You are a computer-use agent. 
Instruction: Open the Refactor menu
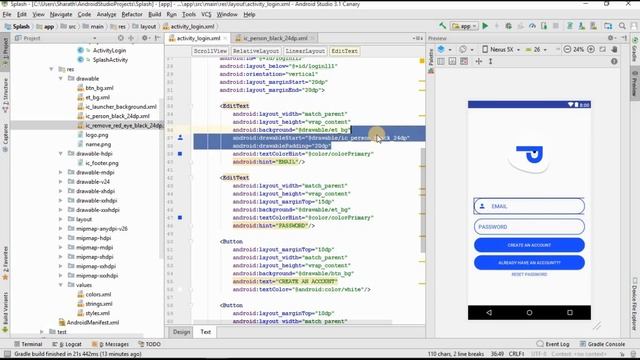pos(131,14)
